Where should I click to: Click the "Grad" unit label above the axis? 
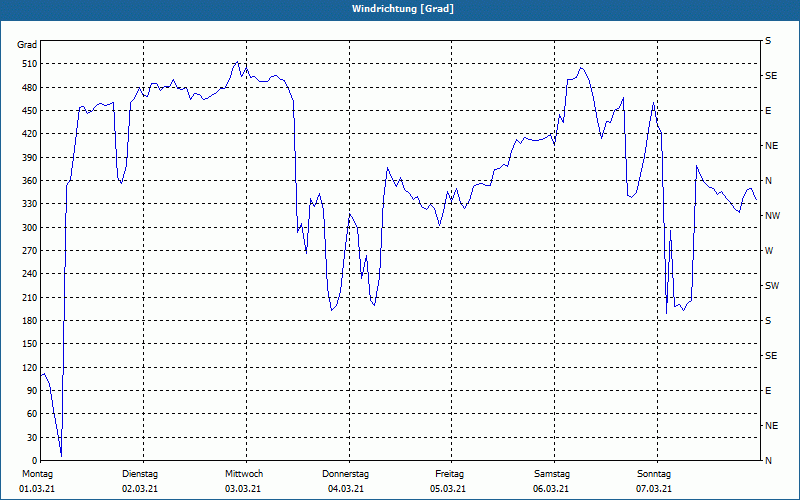click(27, 45)
